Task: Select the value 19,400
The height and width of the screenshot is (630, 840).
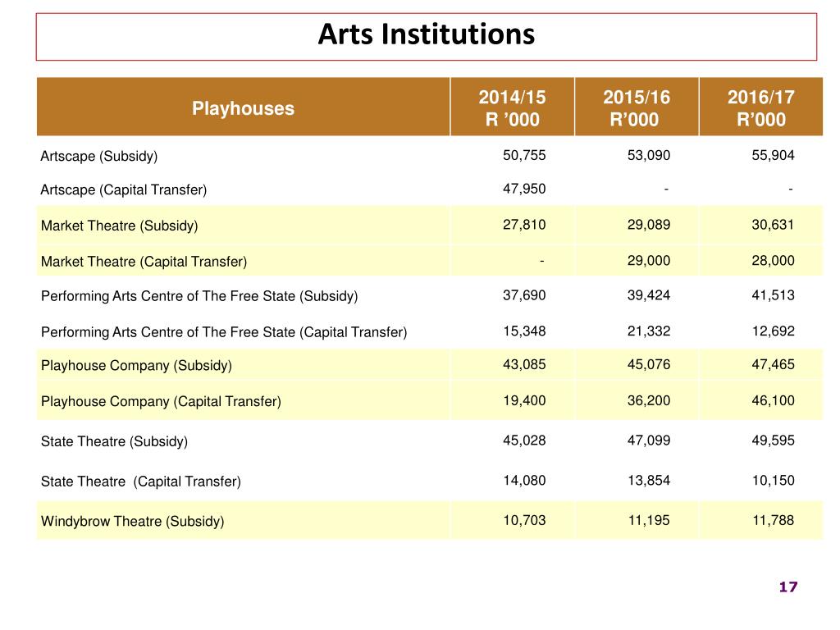Action: [524, 400]
